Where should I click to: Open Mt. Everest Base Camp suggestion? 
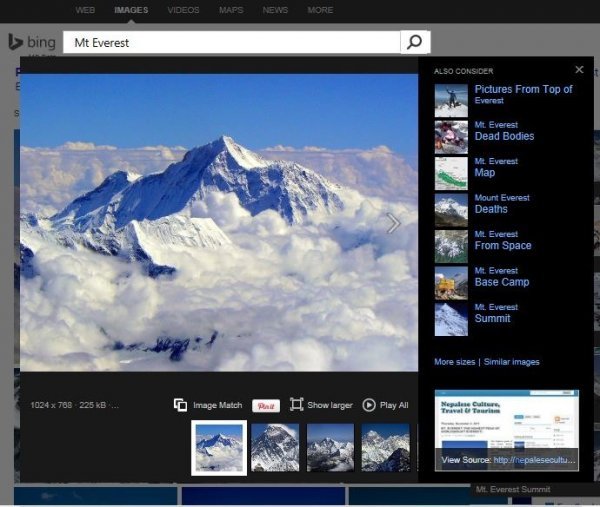pos(502,277)
